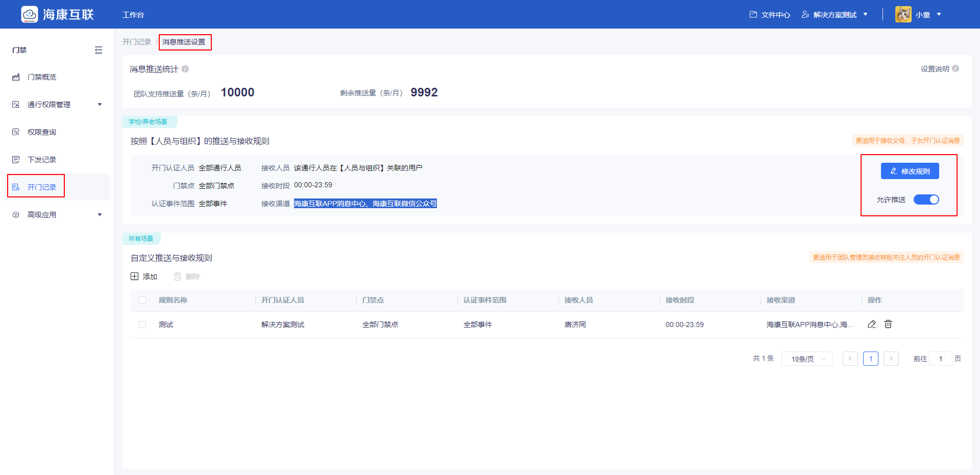Click the 修改规则 button
The width and height of the screenshot is (980, 475).
[x=910, y=171]
